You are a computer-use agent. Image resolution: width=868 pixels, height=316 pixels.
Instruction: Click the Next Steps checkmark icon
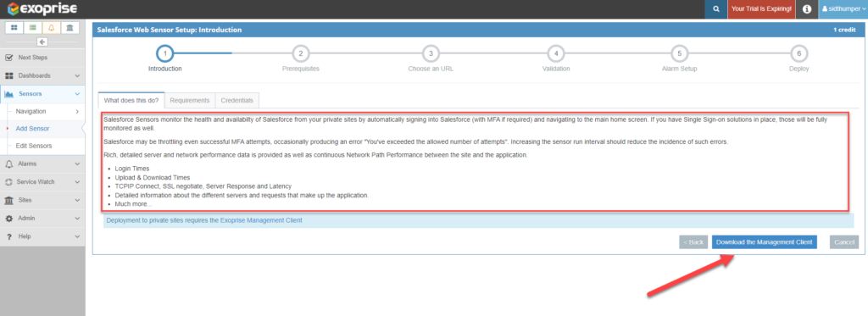[8, 58]
